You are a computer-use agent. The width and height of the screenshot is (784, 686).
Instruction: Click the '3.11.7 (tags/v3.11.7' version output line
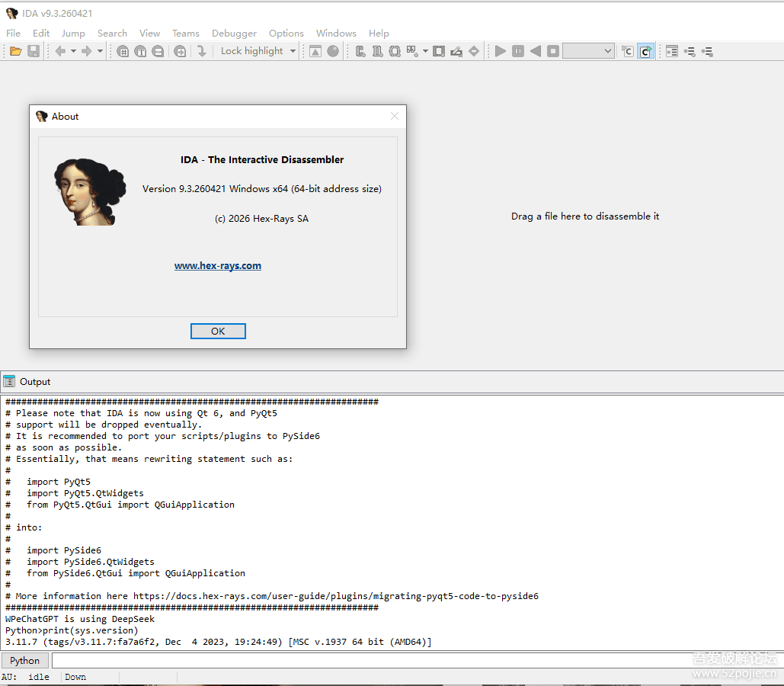pyautogui.click(x=219, y=642)
